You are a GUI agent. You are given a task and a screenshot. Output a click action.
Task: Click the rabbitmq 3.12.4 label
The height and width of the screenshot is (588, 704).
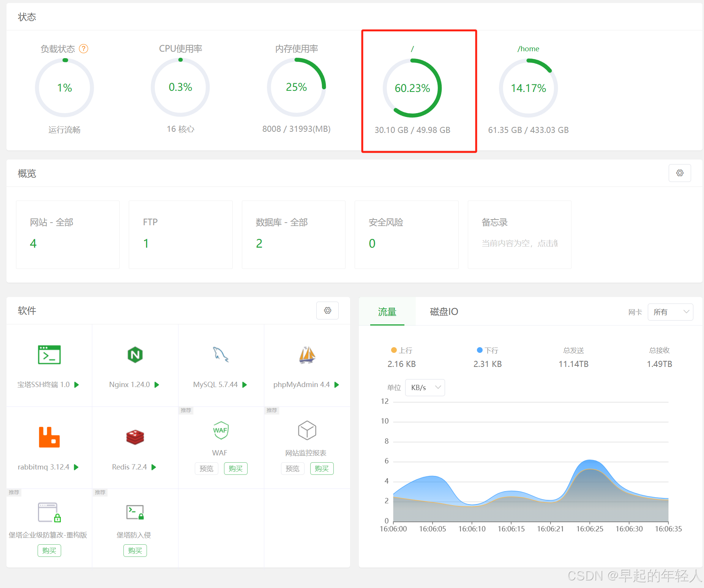[44, 467]
